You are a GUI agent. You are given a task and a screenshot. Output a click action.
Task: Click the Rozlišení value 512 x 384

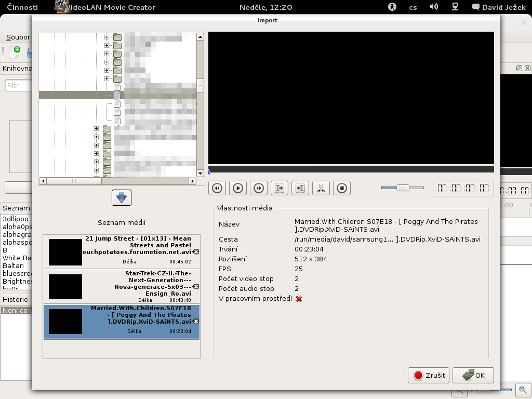tap(311, 259)
